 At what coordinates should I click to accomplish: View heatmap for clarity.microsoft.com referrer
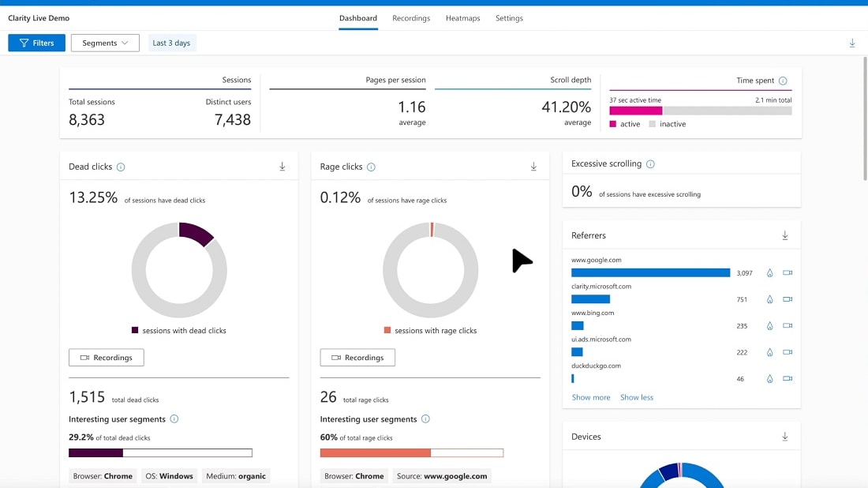769,299
